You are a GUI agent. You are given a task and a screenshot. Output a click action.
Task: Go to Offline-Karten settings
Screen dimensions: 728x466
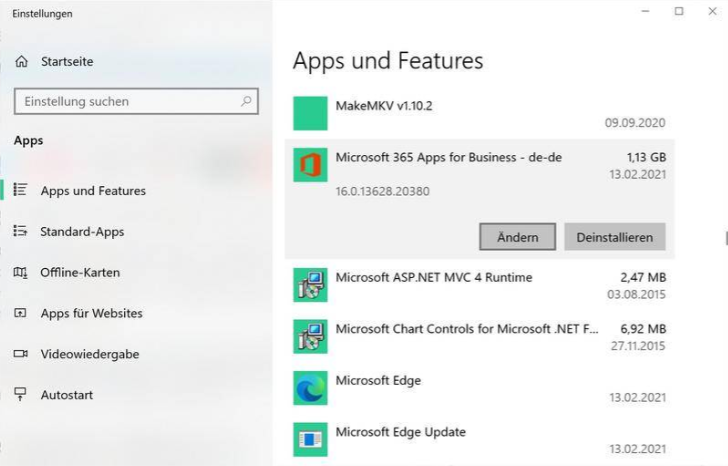click(x=80, y=272)
